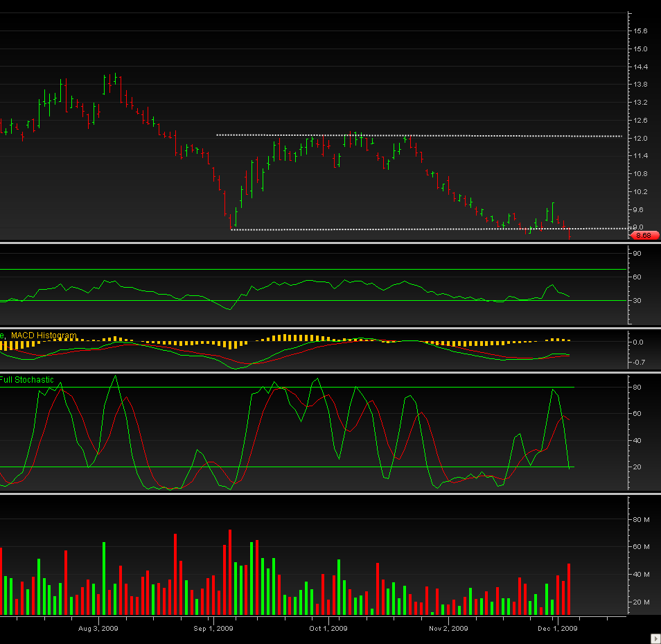
Task: Click the 12.0 price axis label
Action: tap(640, 139)
